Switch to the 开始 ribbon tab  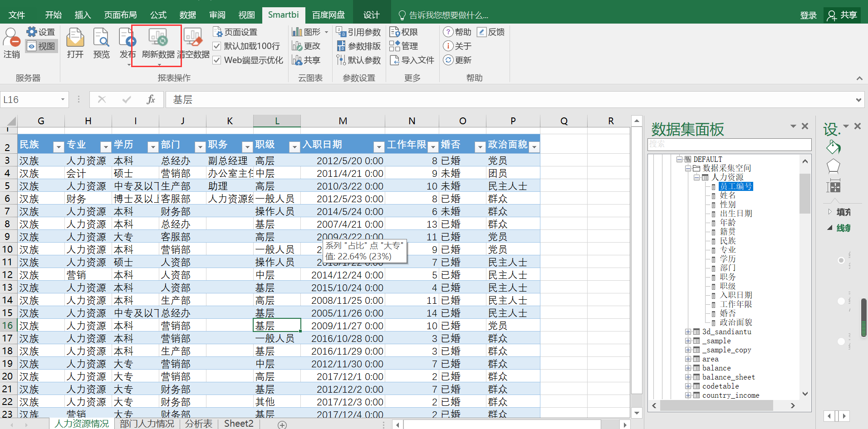53,15
